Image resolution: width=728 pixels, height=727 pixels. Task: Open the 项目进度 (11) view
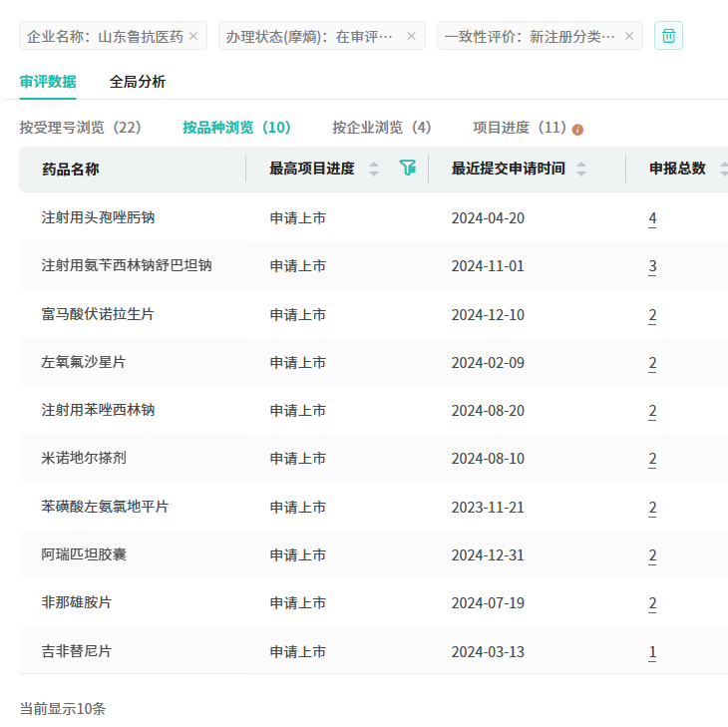pyautogui.click(x=520, y=128)
